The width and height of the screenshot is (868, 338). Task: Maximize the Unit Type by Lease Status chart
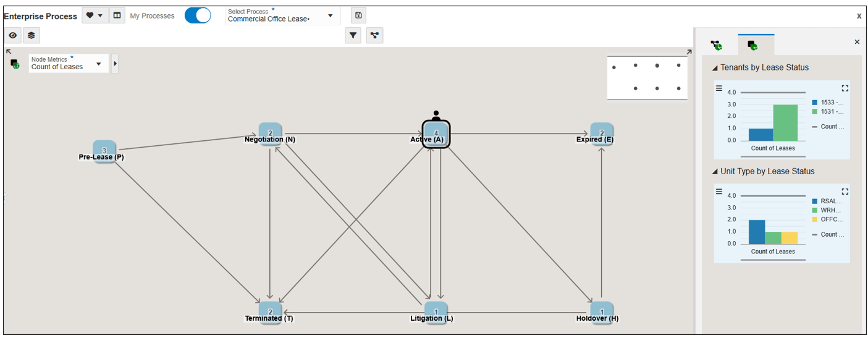pos(845,192)
